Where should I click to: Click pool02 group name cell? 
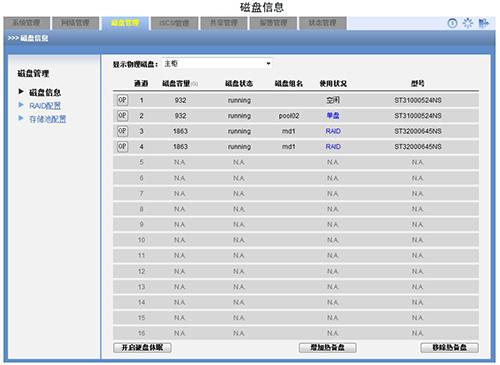(x=289, y=116)
